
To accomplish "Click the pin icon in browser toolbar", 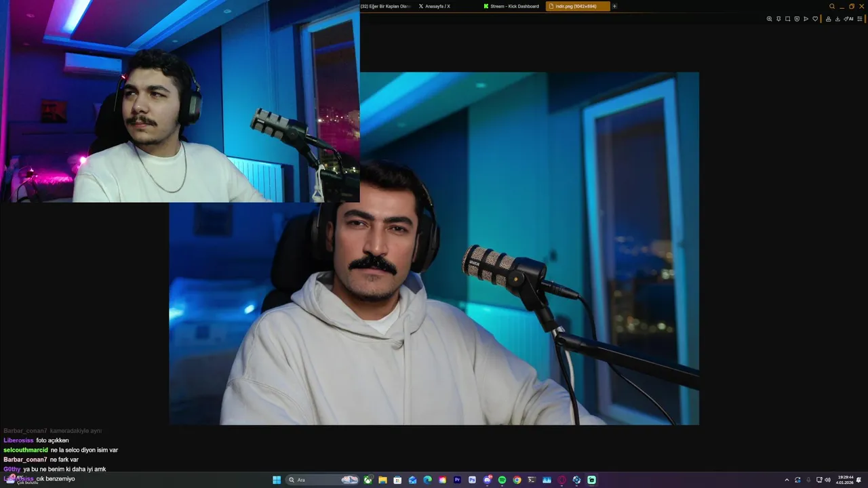I will [778, 19].
